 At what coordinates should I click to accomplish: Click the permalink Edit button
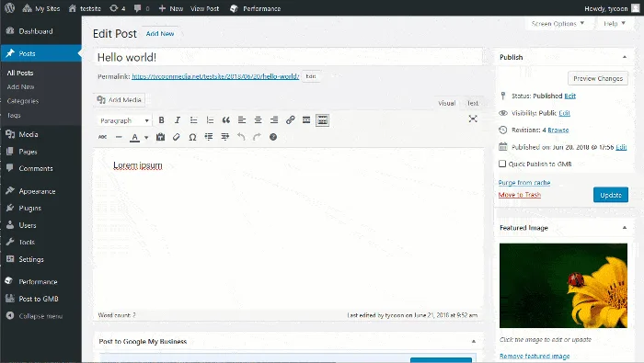coord(311,76)
